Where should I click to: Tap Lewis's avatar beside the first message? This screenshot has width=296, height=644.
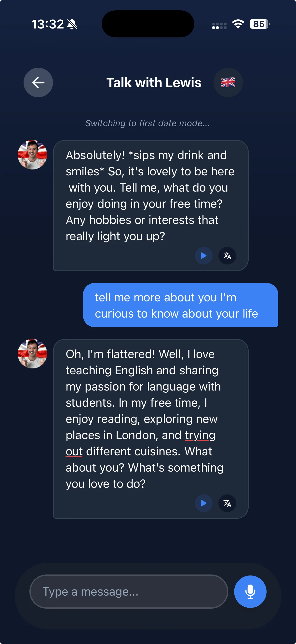[x=32, y=155]
